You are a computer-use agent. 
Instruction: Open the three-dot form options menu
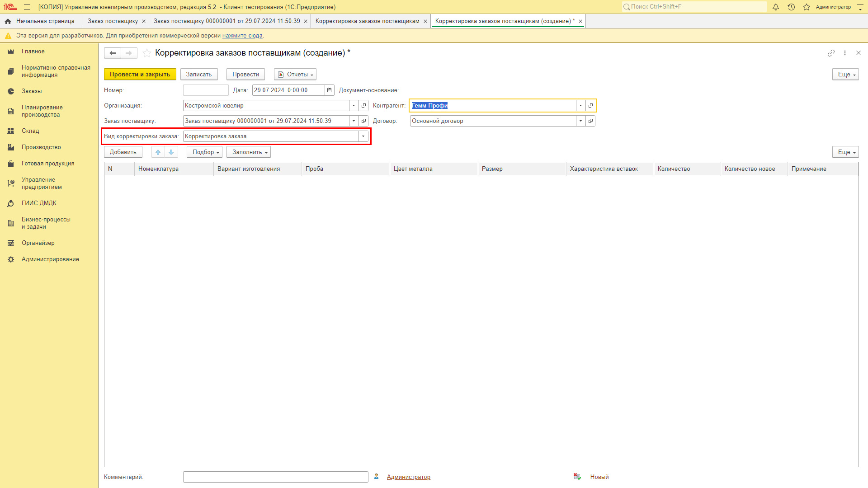[x=845, y=53]
